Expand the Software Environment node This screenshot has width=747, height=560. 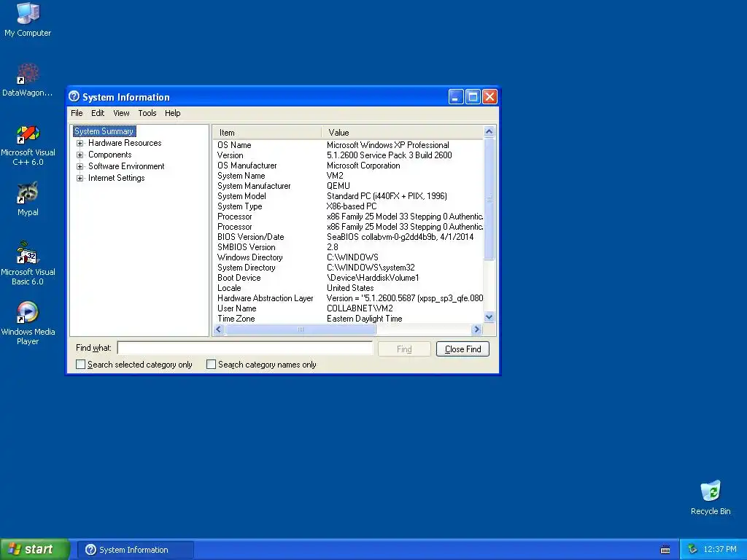[x=80, y=166]
